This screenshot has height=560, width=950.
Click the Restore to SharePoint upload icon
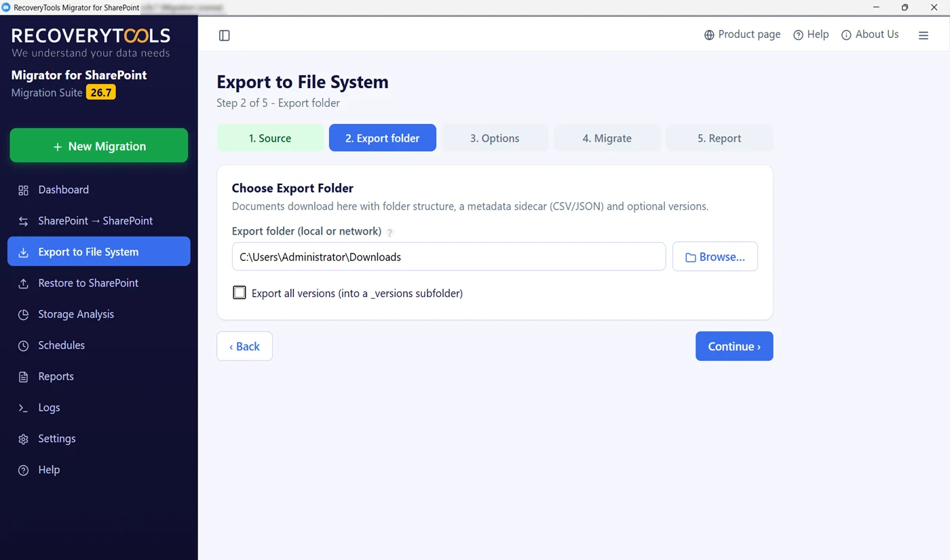(x=23, y=283)
